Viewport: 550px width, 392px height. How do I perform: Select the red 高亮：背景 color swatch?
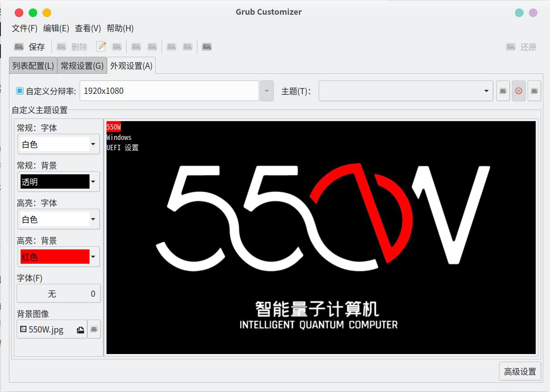pos(55,257)
